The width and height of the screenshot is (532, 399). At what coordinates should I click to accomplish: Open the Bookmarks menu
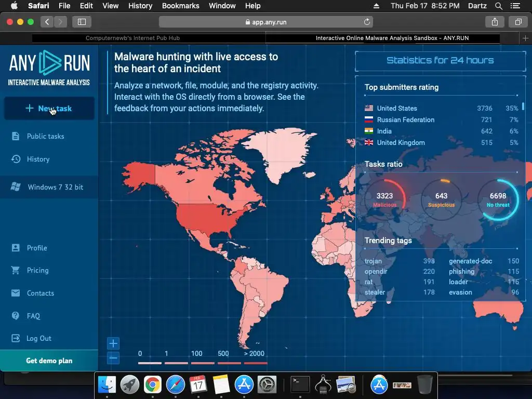pyautogui.click(x=180, y=6)
